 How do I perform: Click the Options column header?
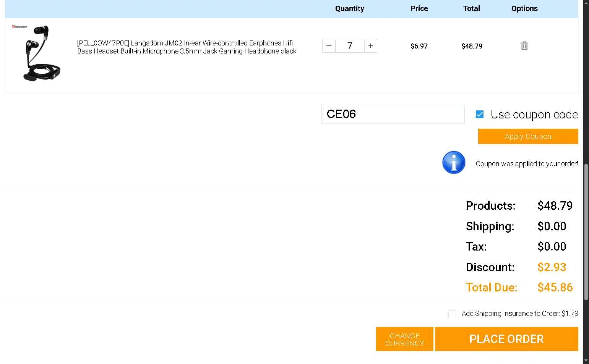click(524, 8)
